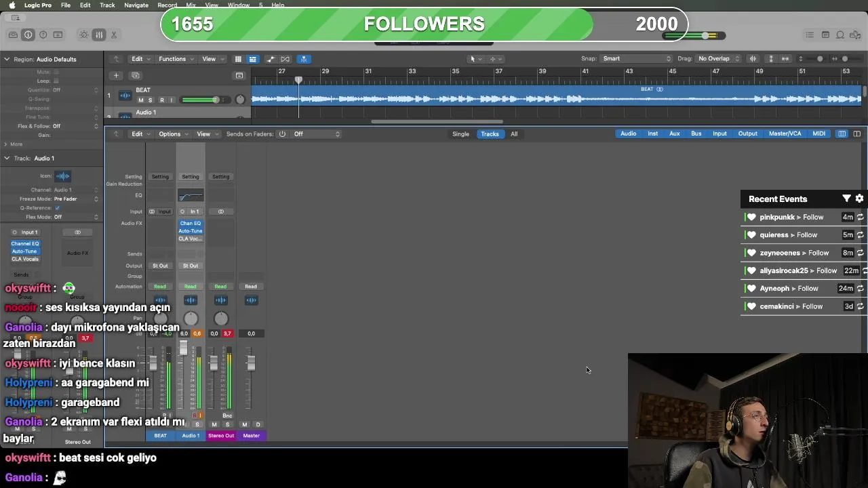Add a new track with plus button

[116, 75]
